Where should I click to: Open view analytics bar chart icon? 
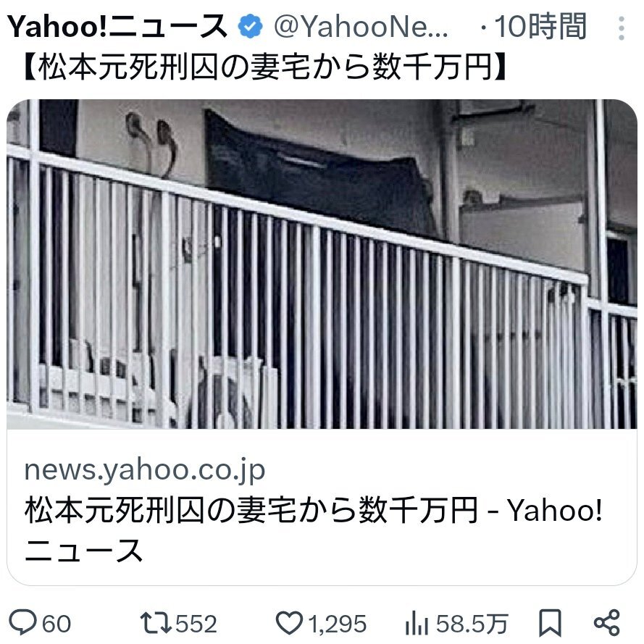[x=417, y=624]
